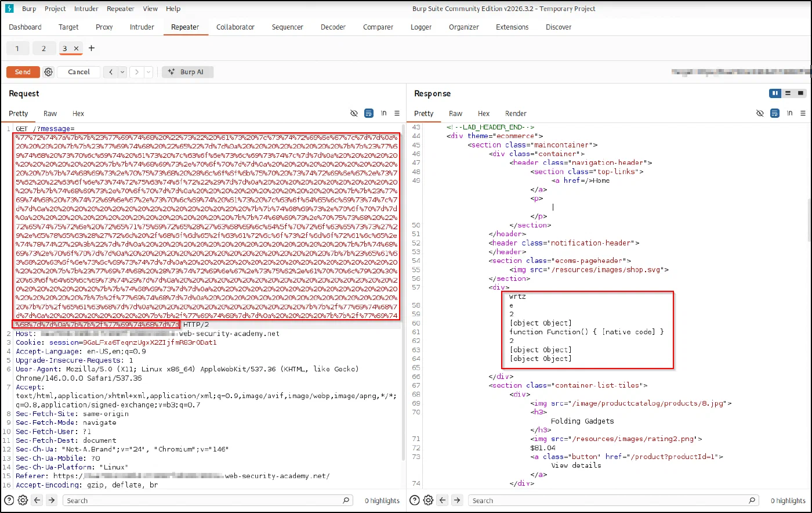Switch to the Proxy tab
The image size is (812, 513).
[104, 27]
